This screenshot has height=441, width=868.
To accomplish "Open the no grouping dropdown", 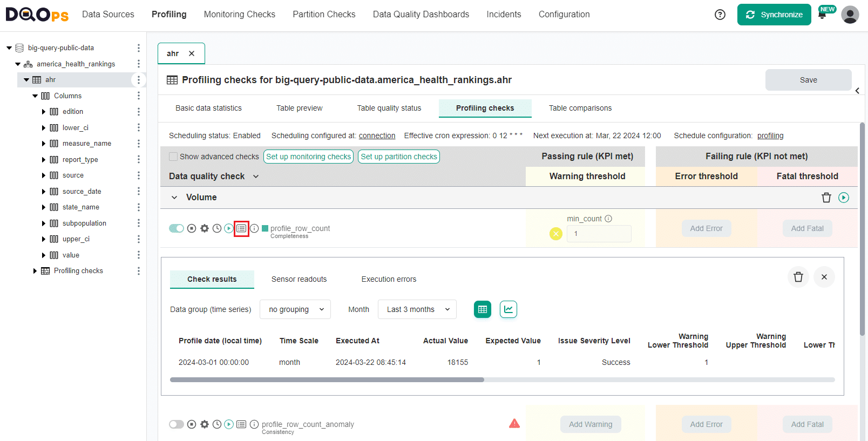I will tap(295, 309).
